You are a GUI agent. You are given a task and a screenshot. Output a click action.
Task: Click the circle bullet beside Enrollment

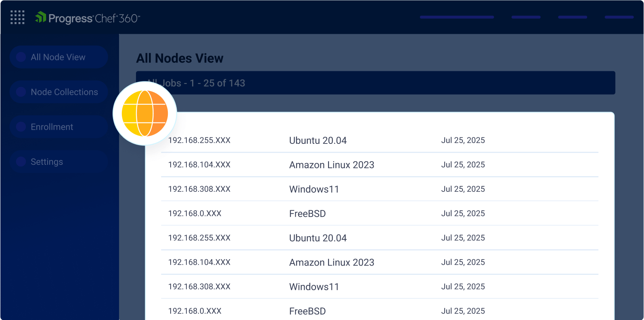point(21,127)
